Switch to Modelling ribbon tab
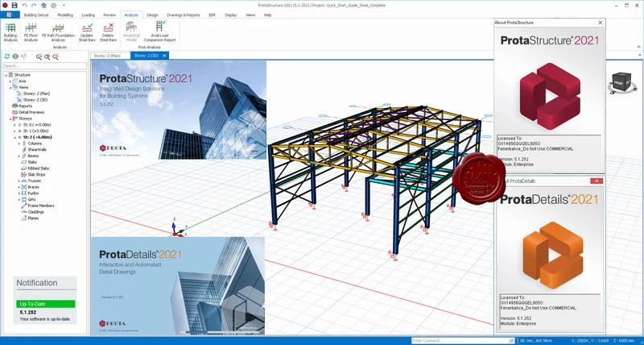The width and height of the screenshot is (644, 345). 65,15
